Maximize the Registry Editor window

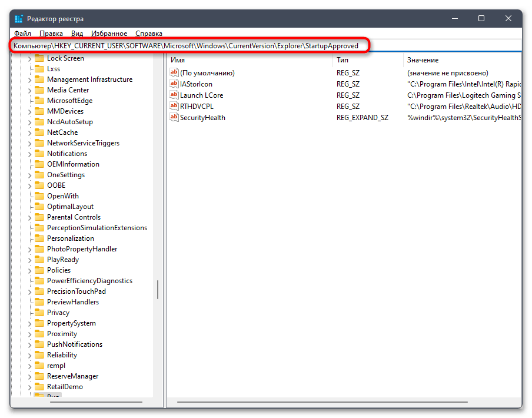tap(481, 18)
